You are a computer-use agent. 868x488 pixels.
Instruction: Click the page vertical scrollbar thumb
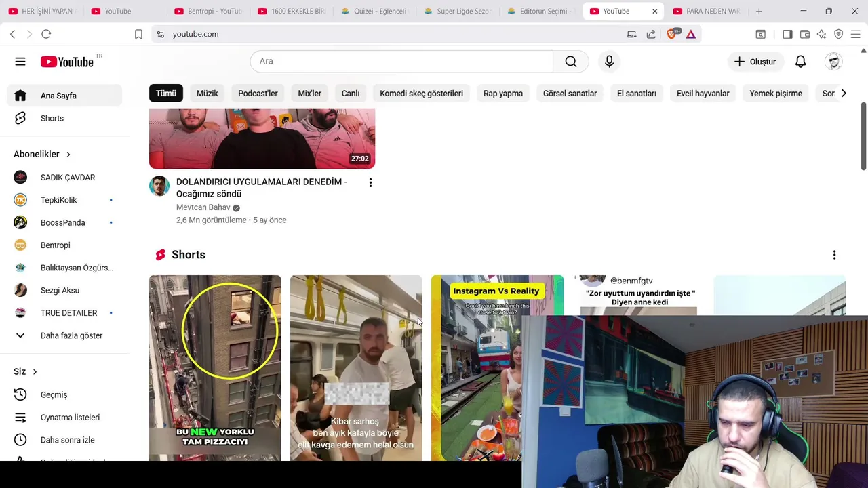tap(863, 137)
